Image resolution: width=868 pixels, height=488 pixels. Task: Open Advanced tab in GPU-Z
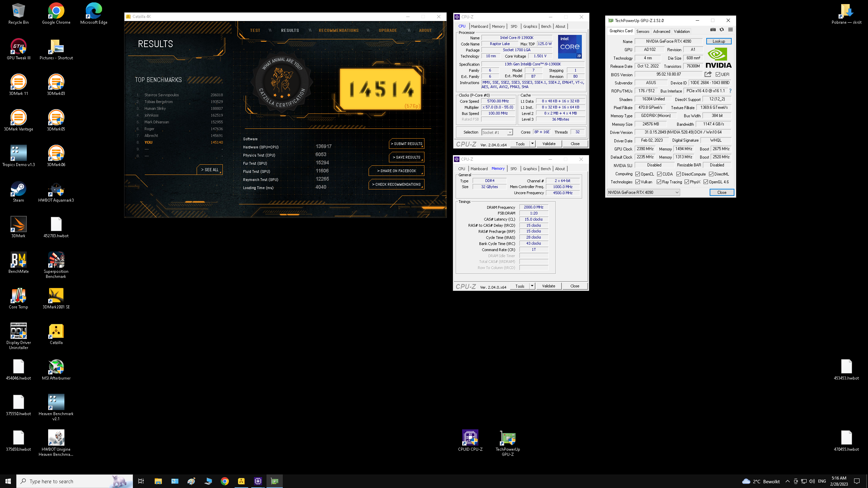pos(662,32)
